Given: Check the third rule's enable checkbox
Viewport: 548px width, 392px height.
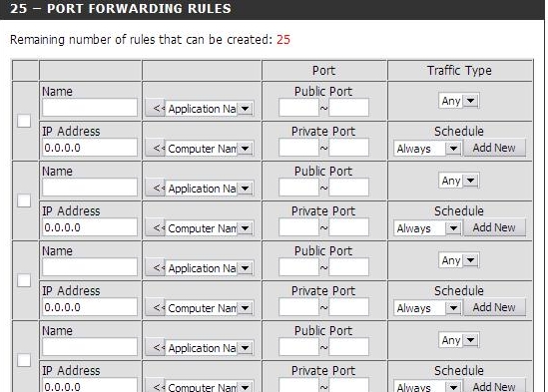Looking at the screenshot, I should click(x=24, y=280).
